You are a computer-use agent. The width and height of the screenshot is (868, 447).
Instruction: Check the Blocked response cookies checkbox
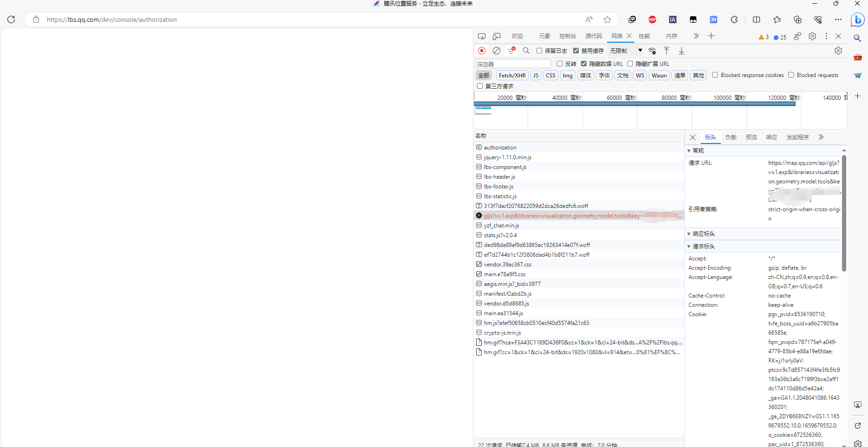pyautogui.click(x=715, y=75)
